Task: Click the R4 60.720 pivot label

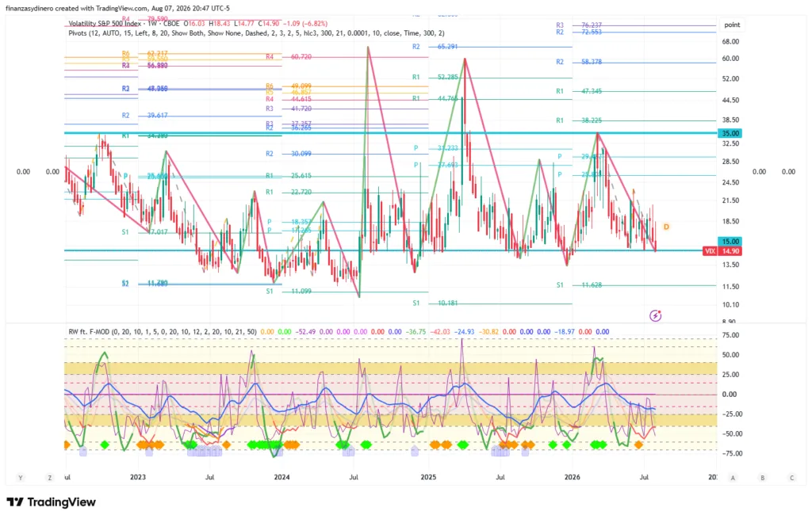Action: tap(289, 57)
